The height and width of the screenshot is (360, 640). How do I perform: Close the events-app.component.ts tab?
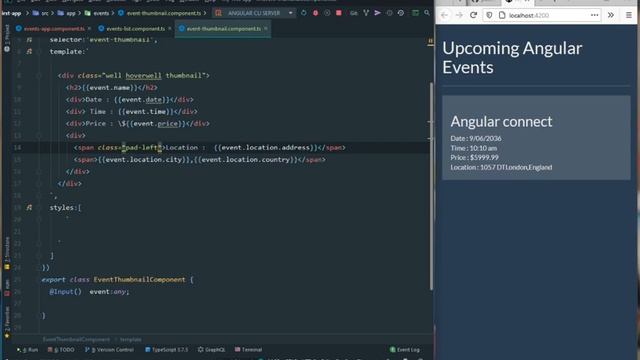point(89,29)
